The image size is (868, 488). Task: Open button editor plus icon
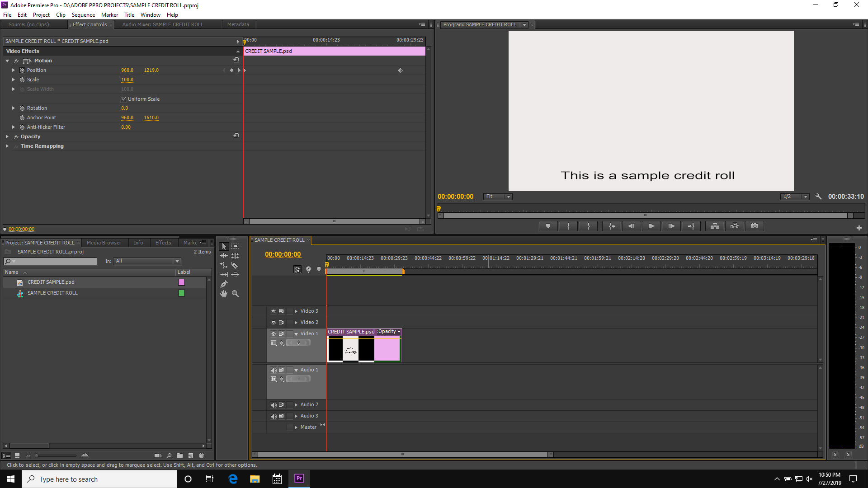[859, 228]
